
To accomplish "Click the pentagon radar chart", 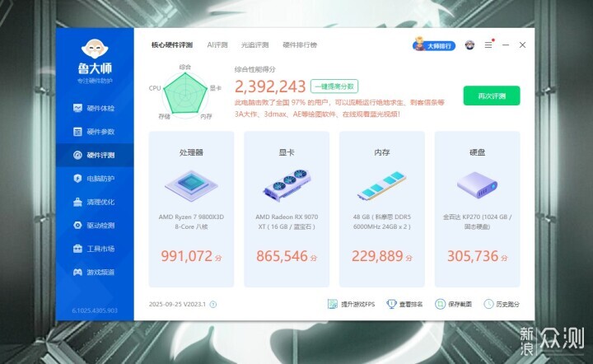I will pos(185,93).
